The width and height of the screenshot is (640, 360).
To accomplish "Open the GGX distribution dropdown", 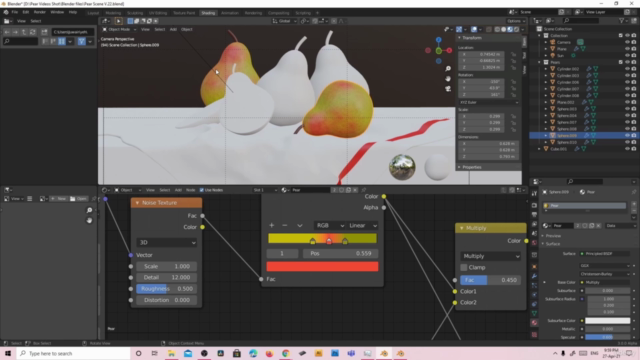I will tap(605, 266).
